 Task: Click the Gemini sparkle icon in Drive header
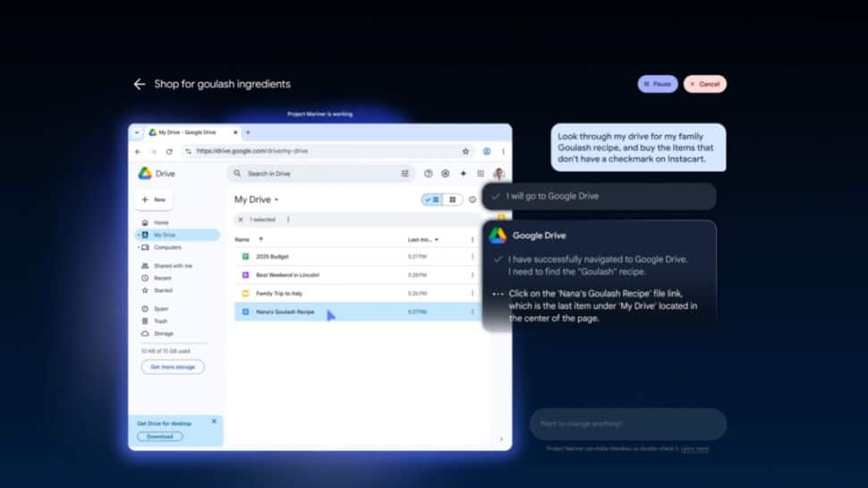coord(463,174)
